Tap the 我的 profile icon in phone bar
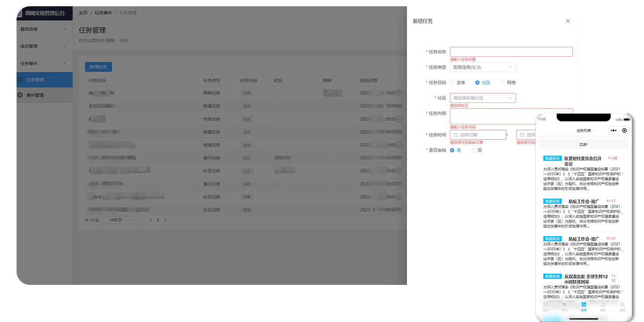Viewport: 644px width, 322px height. pos(622,305)
